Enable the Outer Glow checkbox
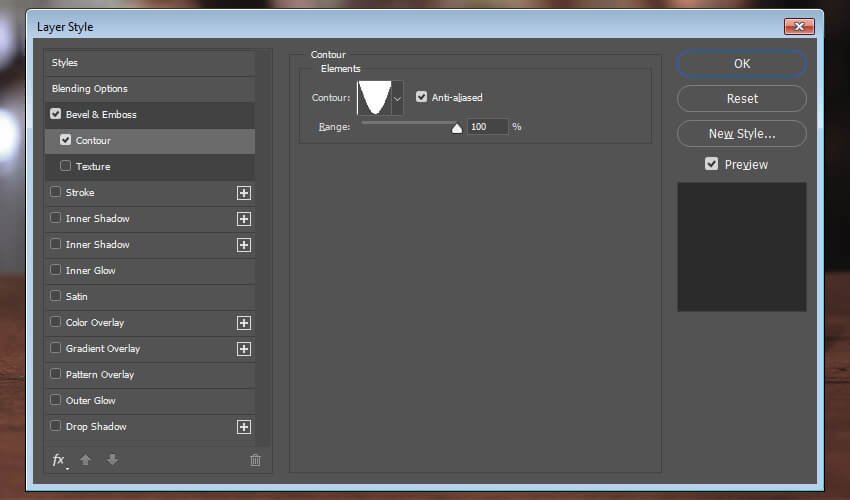Screen dimensions: 850x500 click(55, 400)
